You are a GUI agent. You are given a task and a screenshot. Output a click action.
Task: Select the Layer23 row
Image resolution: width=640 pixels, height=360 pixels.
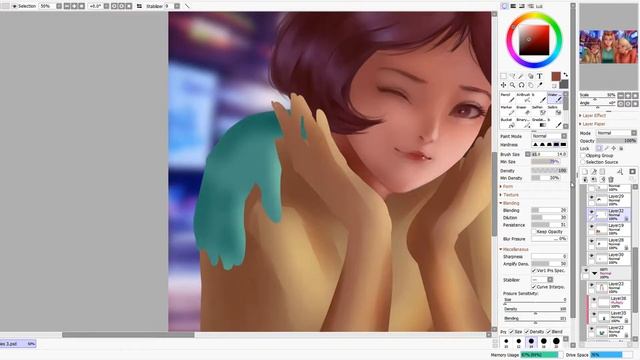click(x=608, y=287)
